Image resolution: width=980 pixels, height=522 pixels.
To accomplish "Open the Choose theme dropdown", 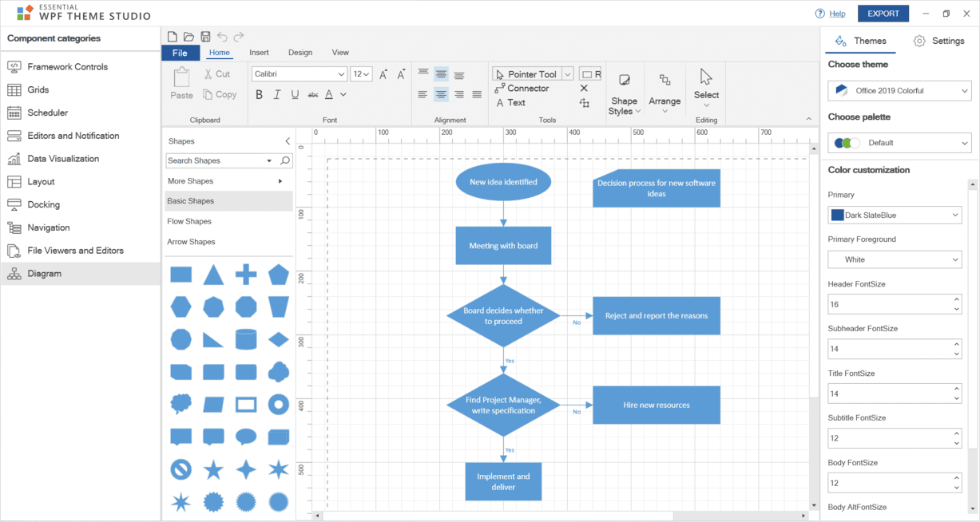I will (x=899, y=90).
